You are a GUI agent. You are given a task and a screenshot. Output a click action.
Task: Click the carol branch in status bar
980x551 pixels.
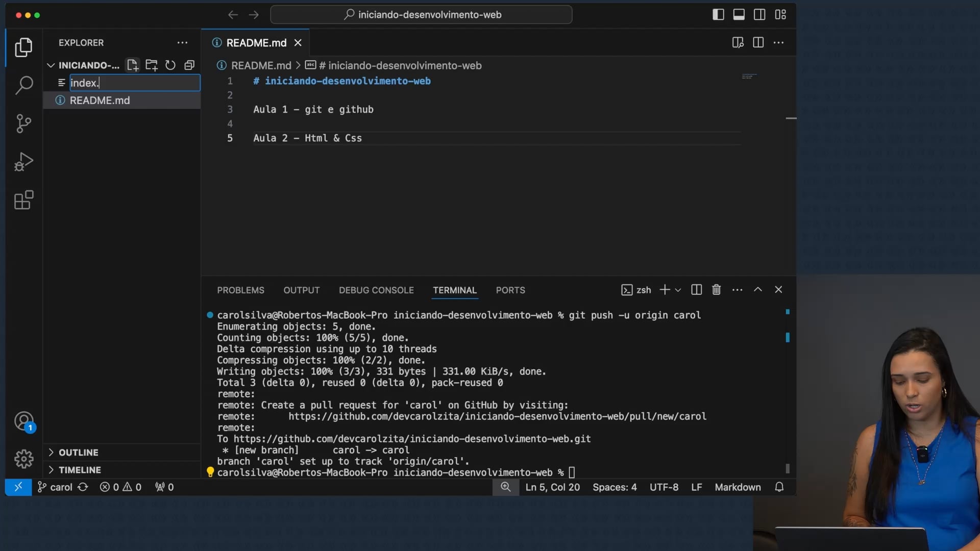tap(55, 487)
